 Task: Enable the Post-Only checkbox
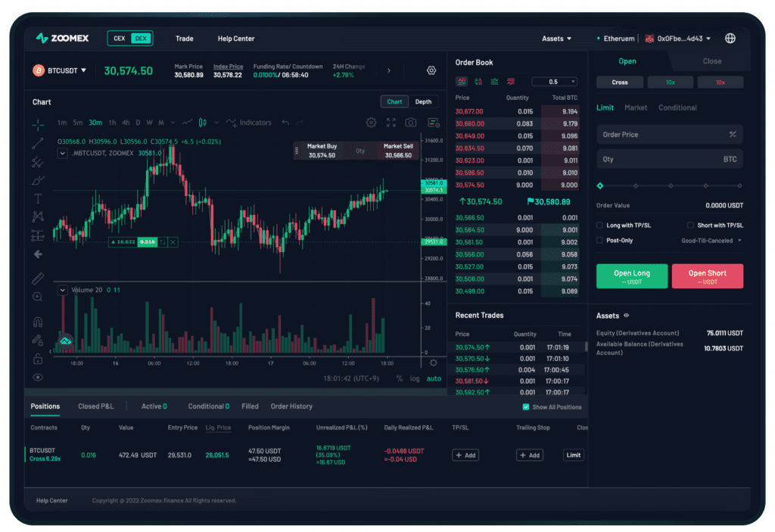(599, 241)
